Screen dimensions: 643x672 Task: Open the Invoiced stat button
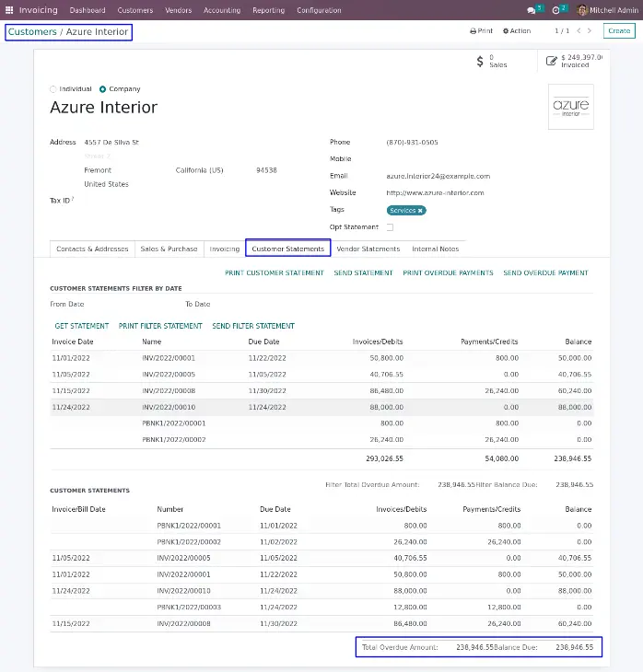[574, 61]
